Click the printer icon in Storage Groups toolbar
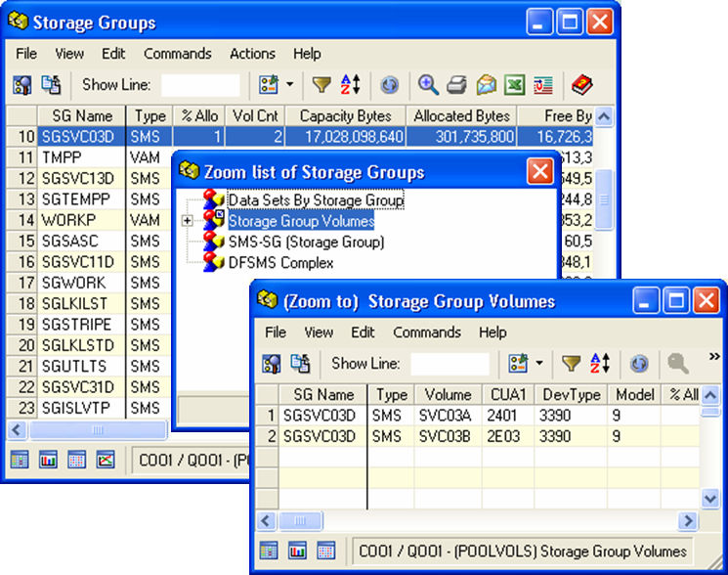 pyautogui.click(x=456, y=85)
